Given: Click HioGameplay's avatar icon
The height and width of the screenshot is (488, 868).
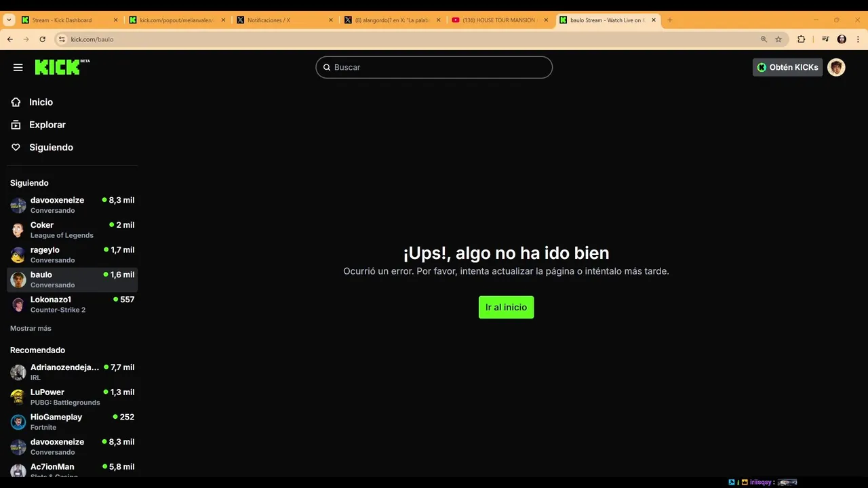Looking at the screenshot, I should [x=18, y=422].
